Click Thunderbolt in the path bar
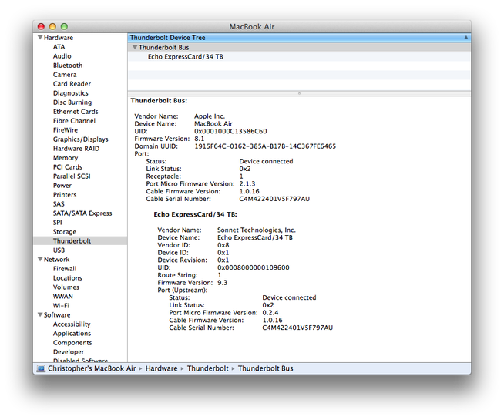 [x=208, y=368]
